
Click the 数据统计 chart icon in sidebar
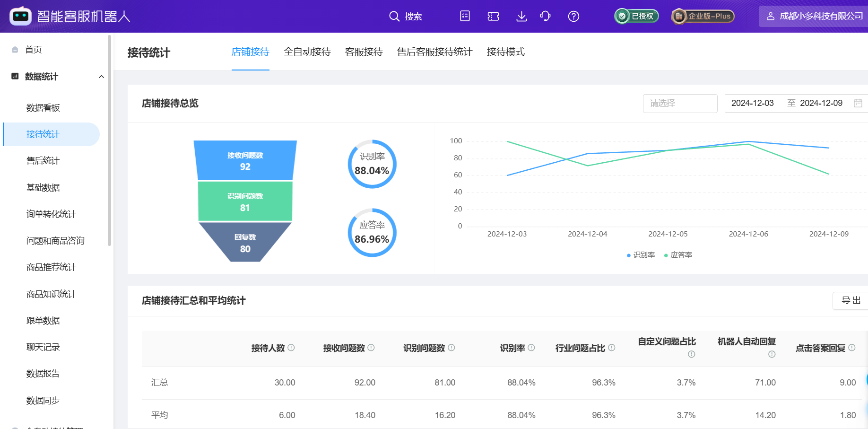point(15,76)
